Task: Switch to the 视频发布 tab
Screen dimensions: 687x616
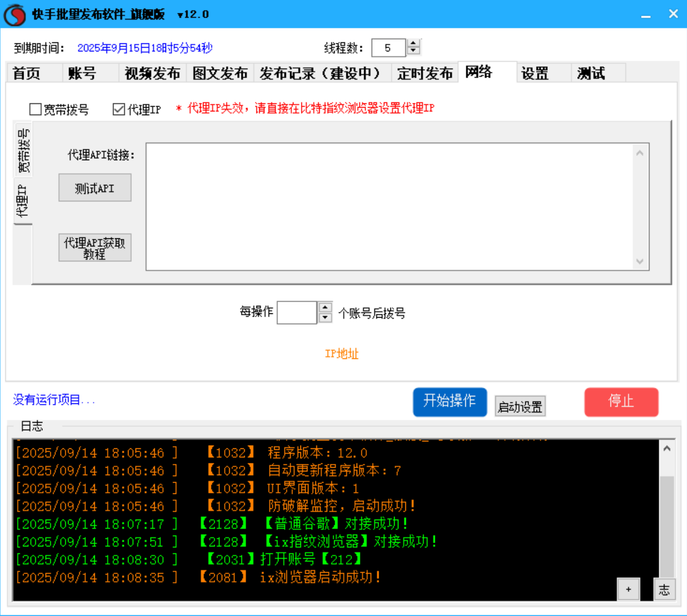Action: tap(152, 74)
